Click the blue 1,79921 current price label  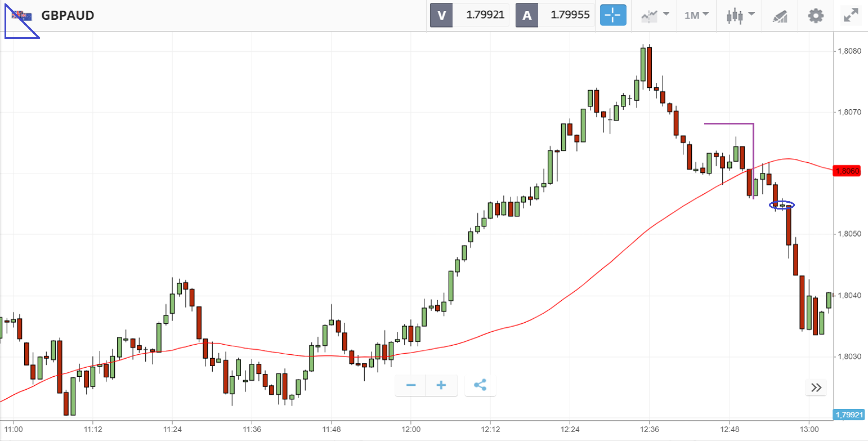tap(848, 415)
